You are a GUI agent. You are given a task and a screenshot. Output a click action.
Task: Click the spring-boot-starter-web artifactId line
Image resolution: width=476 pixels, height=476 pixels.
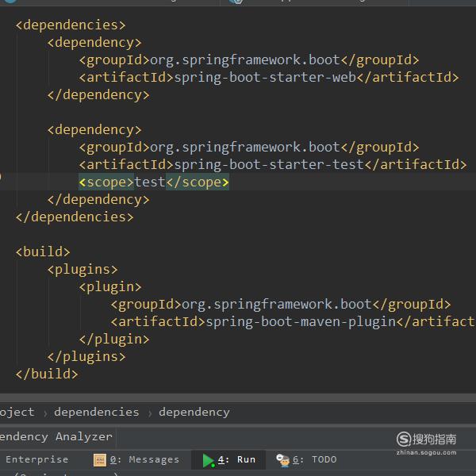pos(269,78)
